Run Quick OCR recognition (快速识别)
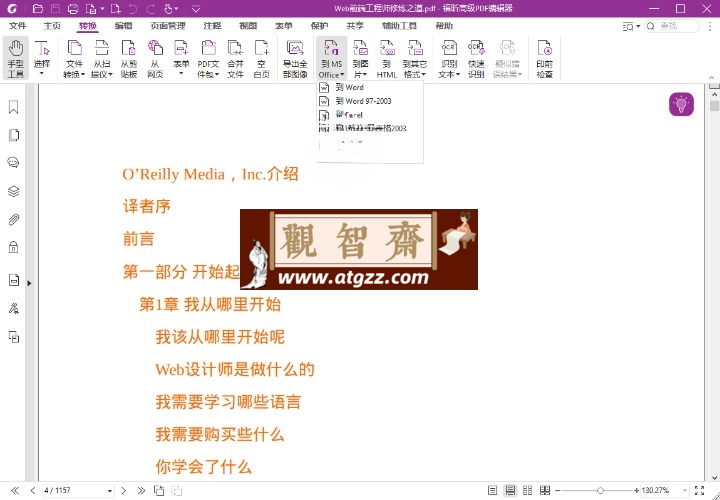720x500 pixels. [476, 58]
